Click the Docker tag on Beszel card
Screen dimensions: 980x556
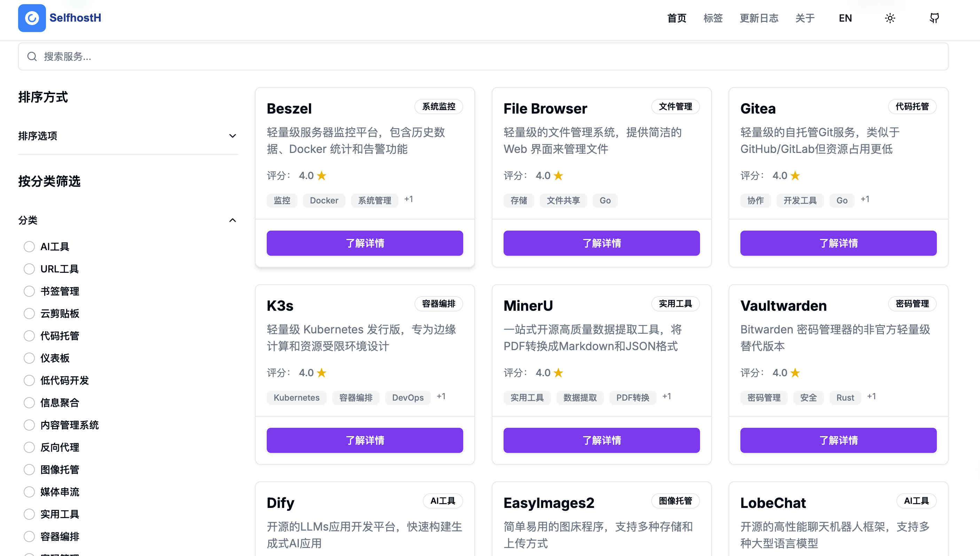tap(324, 200)
